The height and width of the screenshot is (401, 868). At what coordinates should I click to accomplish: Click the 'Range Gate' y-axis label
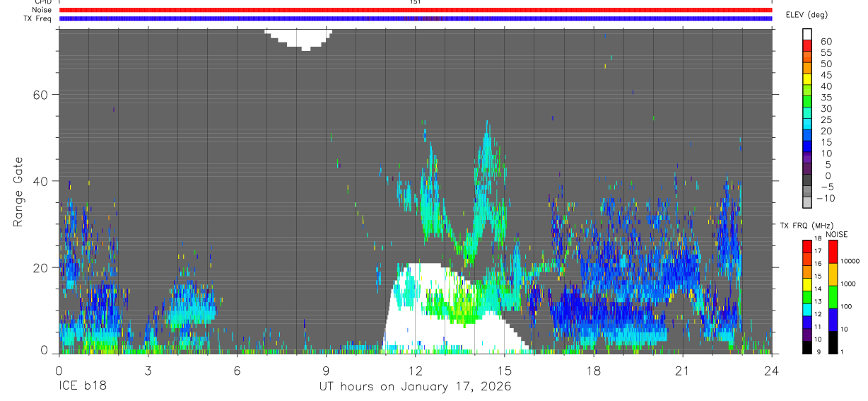point(19,191)
